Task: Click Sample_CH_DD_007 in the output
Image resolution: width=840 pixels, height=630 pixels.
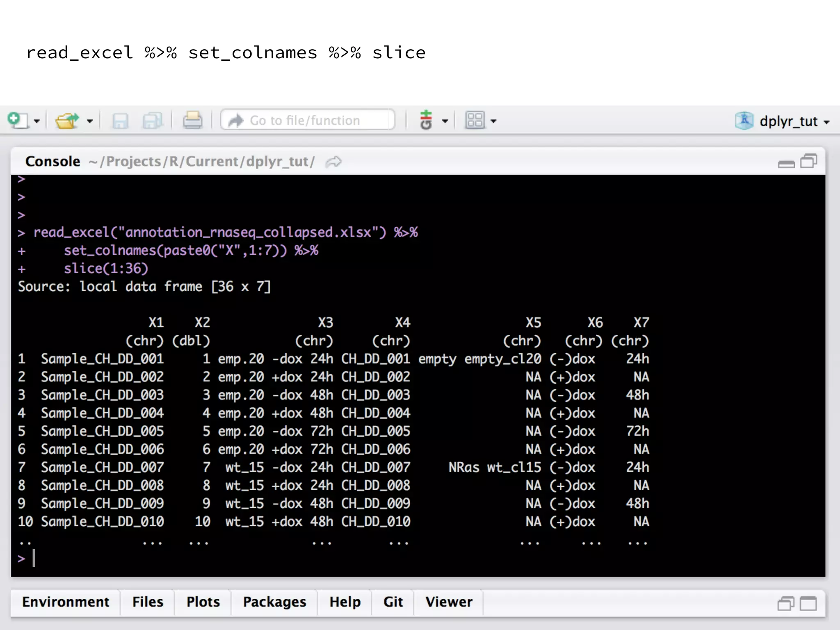Action: pos(102,467)
